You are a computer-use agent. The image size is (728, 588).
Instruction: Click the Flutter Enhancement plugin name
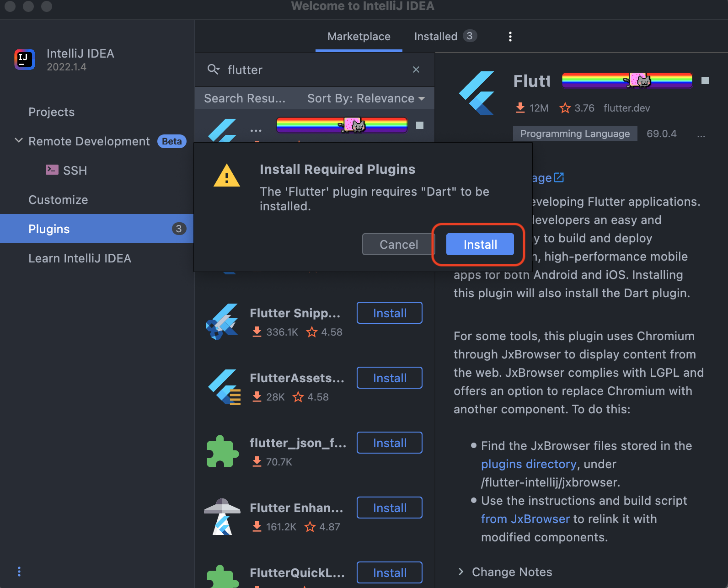coord(296,508)
